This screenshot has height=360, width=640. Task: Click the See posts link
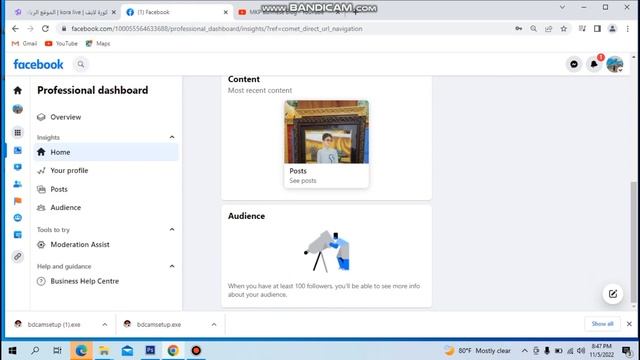(x=303, y=181)
